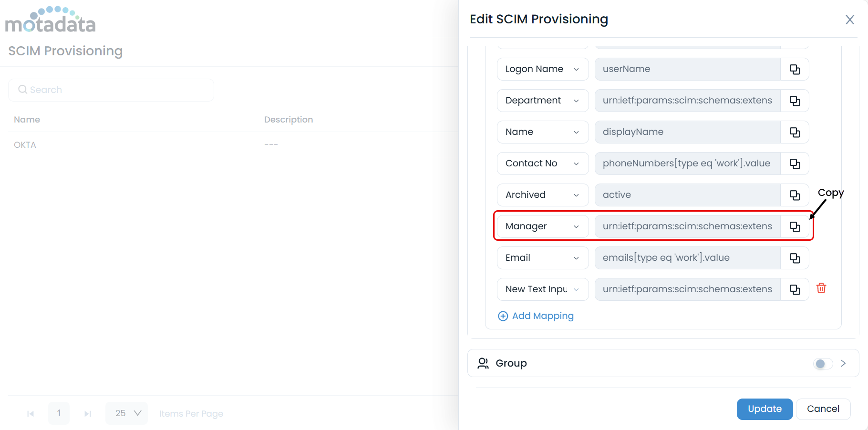Open the Logon Name dropdown
This screenshot has height=430, width=868.
pyautogui.click(x=543, y=69)
